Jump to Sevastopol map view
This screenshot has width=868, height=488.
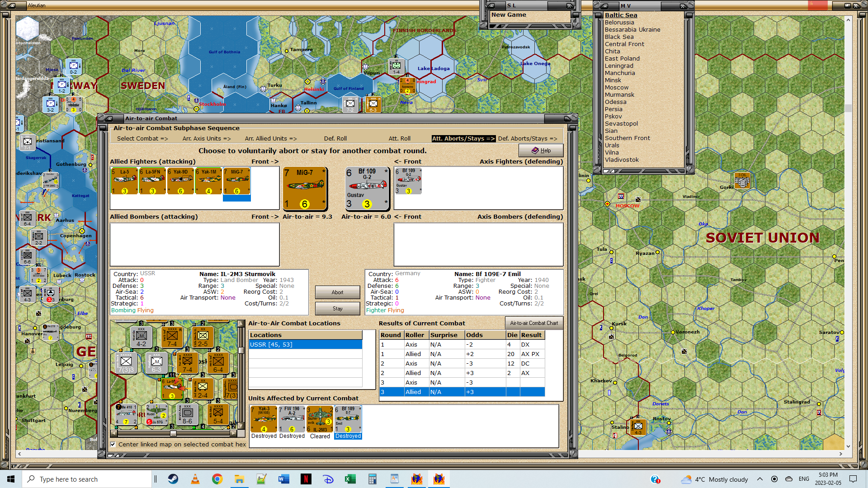[x=621, y=123]
